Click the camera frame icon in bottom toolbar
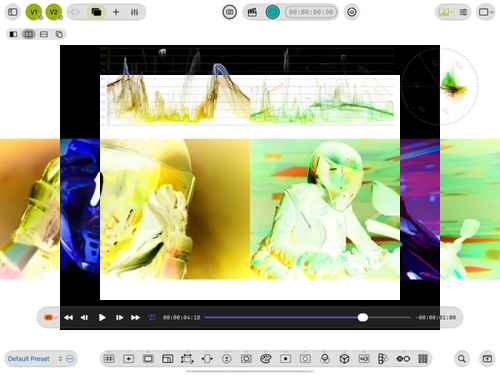This screenshot has width=500, height=375. coord(246,359)
